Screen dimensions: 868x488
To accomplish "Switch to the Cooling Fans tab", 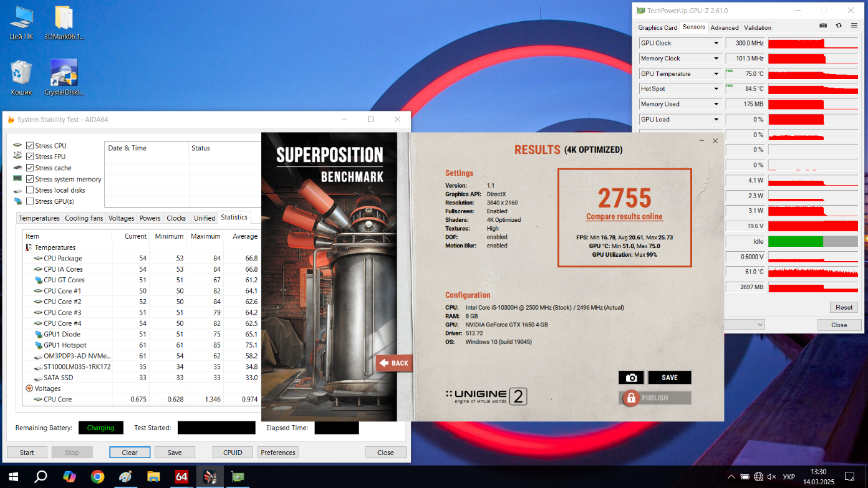I will [x=84, y=218].
